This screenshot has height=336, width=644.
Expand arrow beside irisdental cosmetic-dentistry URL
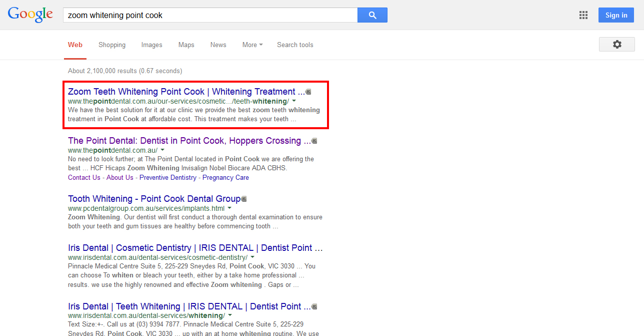point(252,257)
